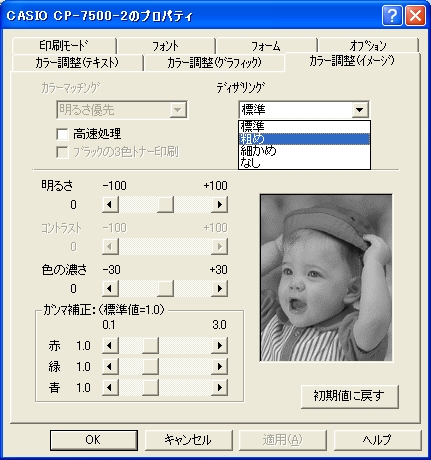
Task: Click left arrow of 色の濃さ slider
Action: [x=110, y=288]
